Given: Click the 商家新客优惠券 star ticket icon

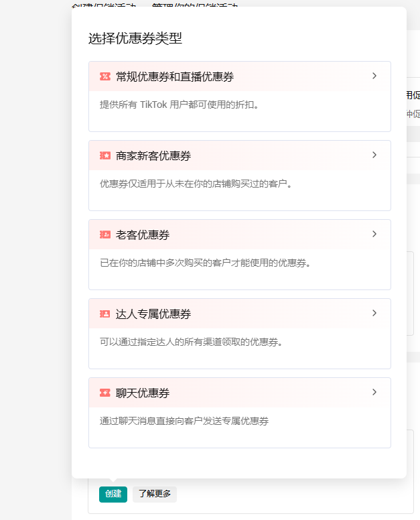Looking at the screenshot, I should click(105, 155).
